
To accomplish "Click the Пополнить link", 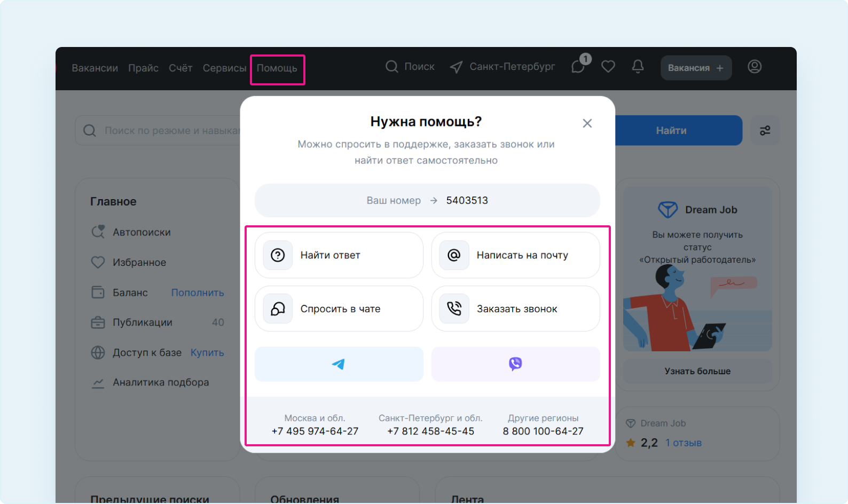I will click(x=198, y=293).
